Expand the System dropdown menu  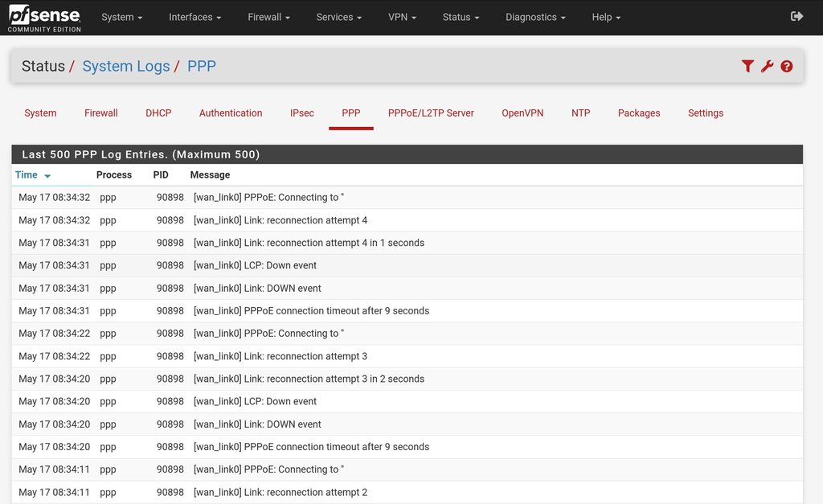(x=121, y=17)
